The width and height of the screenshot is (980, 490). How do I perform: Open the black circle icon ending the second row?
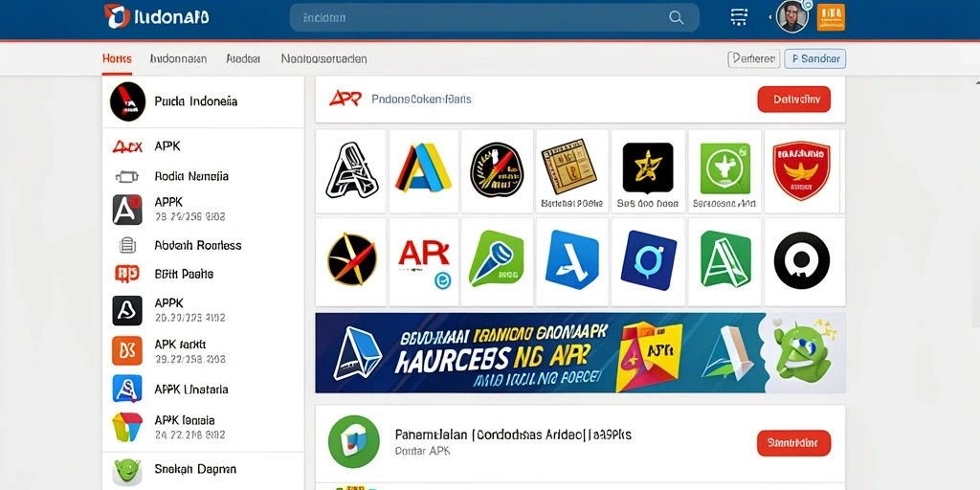click(802, 260)
